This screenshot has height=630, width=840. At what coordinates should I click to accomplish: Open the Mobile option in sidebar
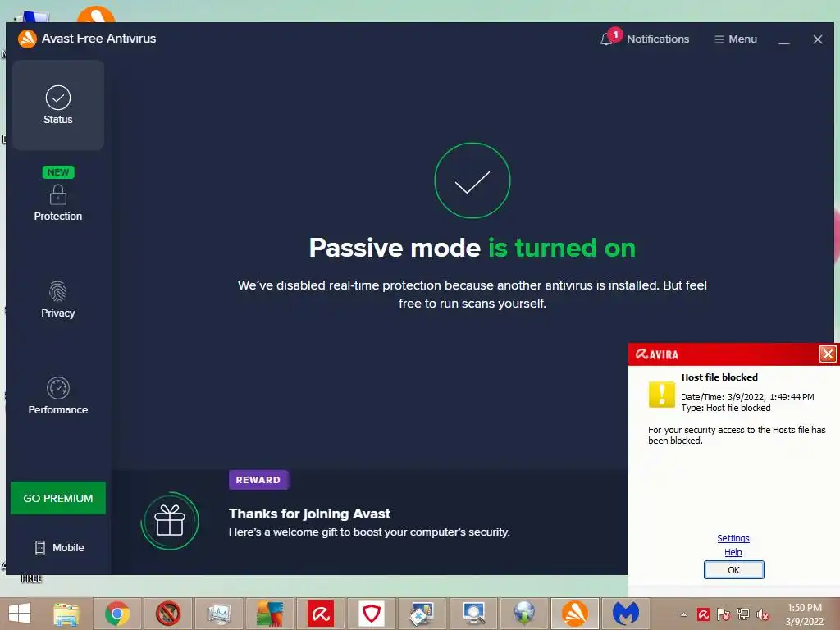point(59,547)
